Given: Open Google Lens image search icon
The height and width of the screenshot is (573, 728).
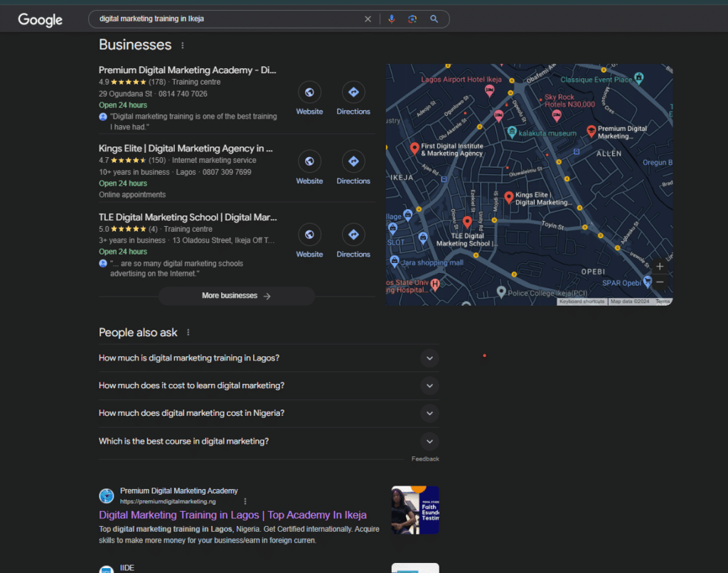Looking at the screenshot, I should 412,19.
